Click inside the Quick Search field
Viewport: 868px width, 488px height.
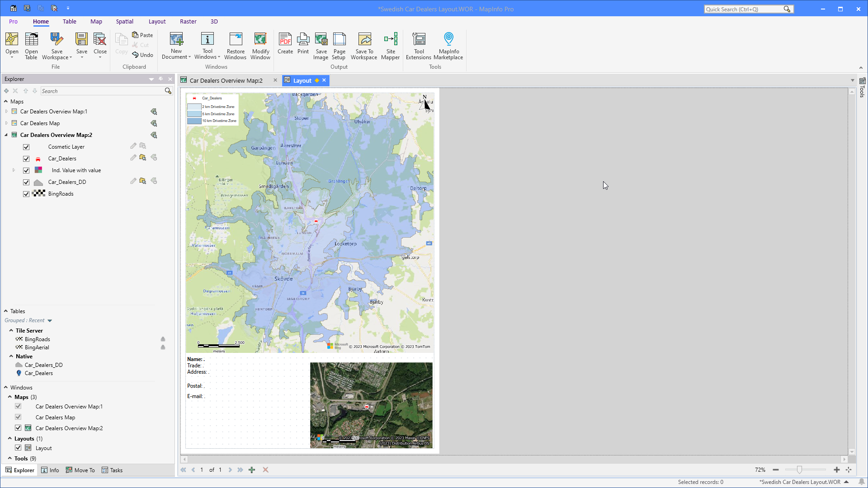point(746,9)
